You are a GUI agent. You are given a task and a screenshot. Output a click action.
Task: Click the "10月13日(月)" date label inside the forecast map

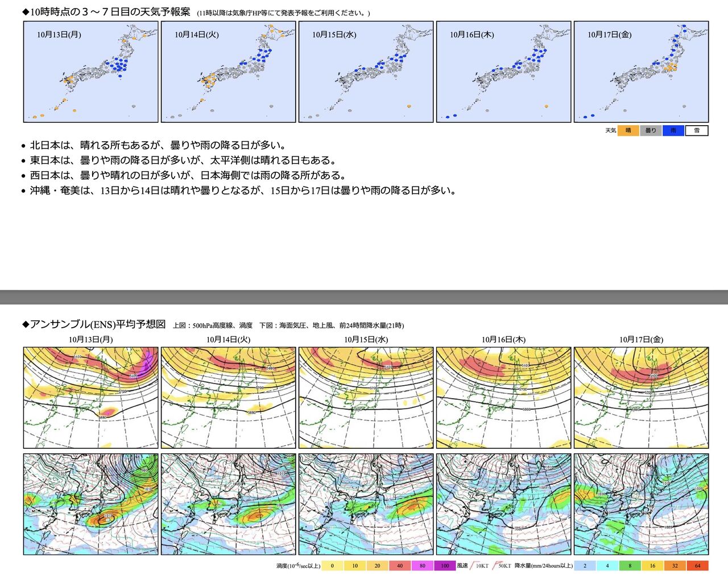(x=59, y=35)
